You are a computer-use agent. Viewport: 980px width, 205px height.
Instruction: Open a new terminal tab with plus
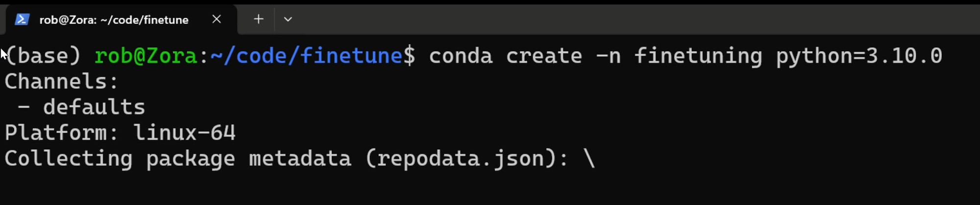tap(259, 19)
